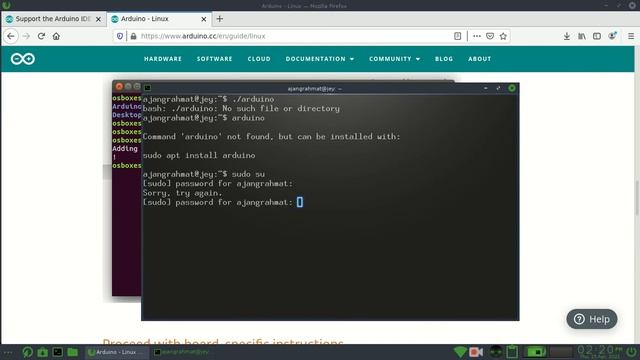Screen dimensions: 640x360
Task: Open a new browser tab with plus
Action: (x=220, y=19)
